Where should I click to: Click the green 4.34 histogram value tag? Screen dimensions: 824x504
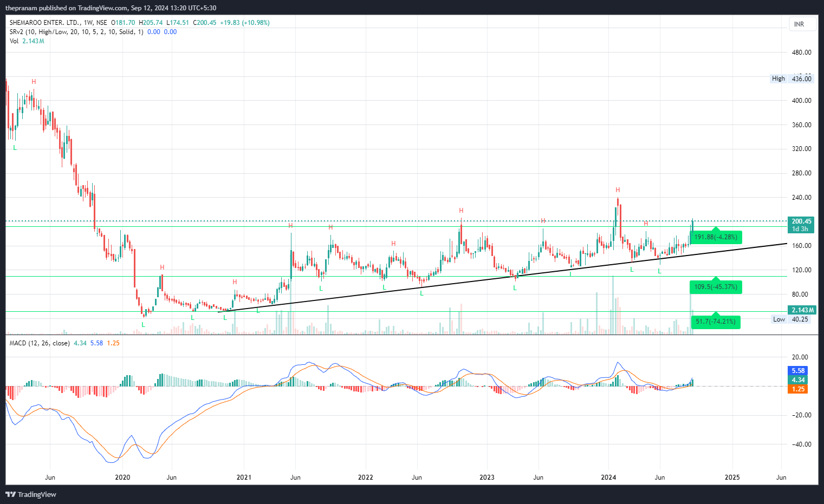pyautogui.click(x=798, y=380)
